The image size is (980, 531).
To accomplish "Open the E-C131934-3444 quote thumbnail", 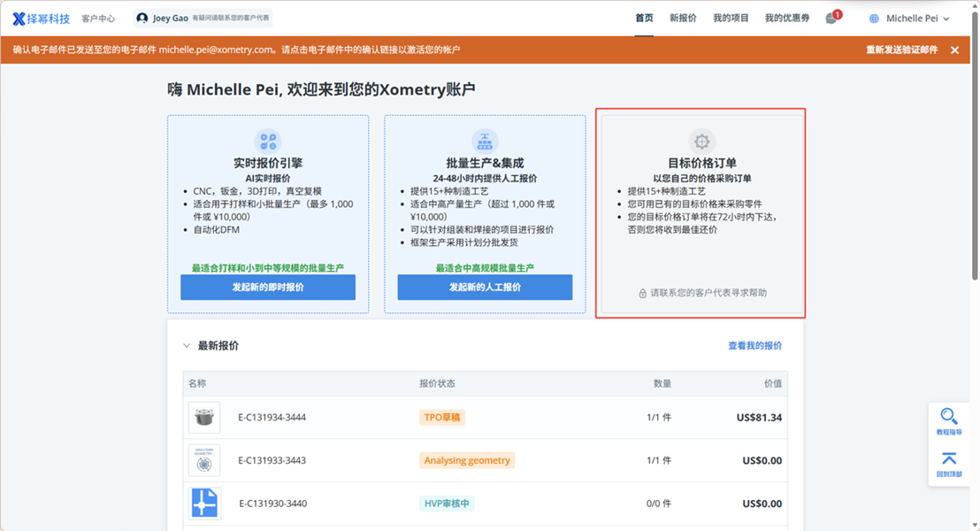I will tap(204, 418).
